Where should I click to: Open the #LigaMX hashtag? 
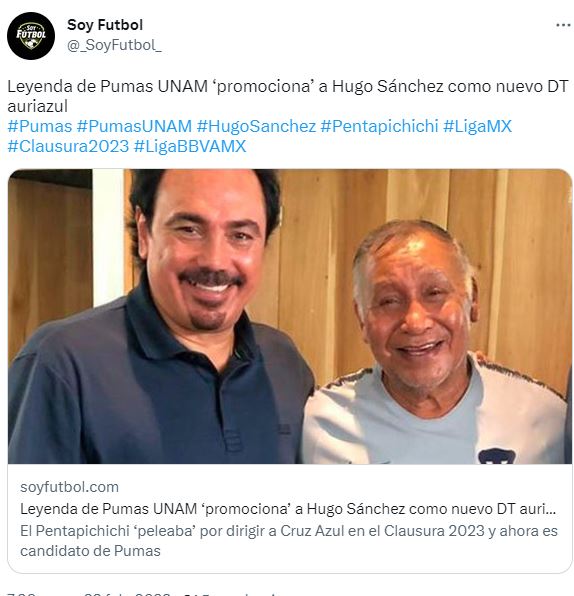click(477, 126)
